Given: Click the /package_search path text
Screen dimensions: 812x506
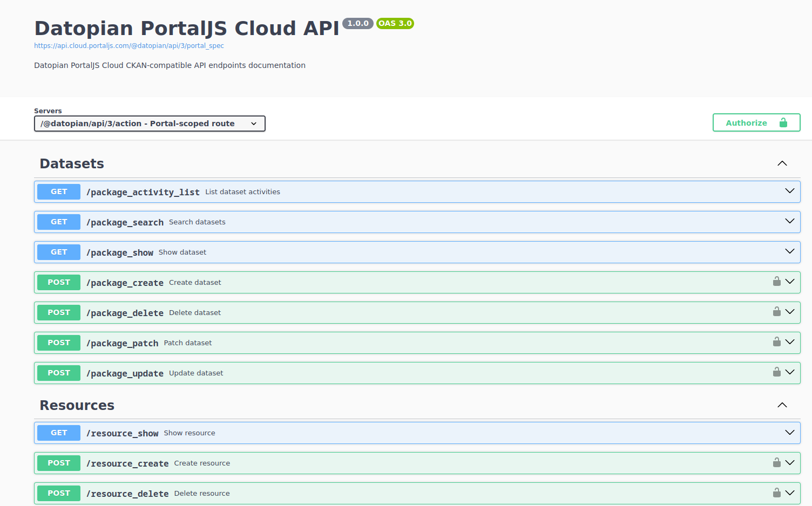Looking at the screenshot, I should (125, 222).
